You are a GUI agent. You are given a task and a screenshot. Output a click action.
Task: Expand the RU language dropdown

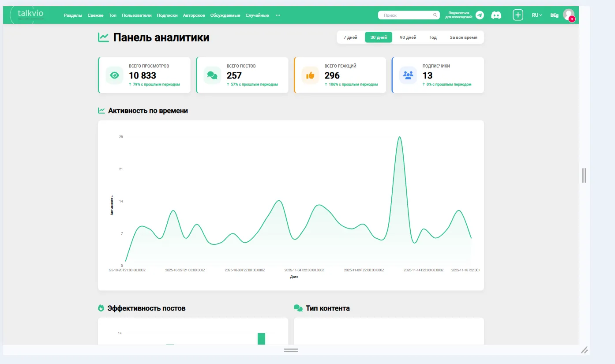point(537,15)
